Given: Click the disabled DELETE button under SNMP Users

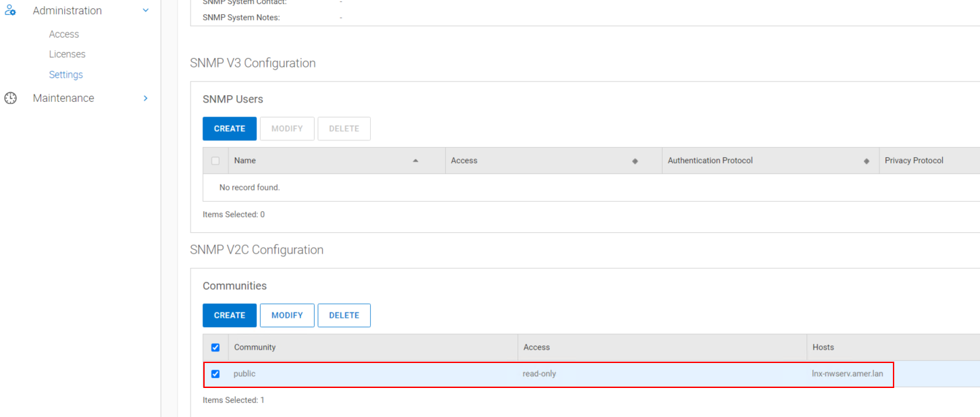Looking at the screenshot, I should [x=344, y=128].
